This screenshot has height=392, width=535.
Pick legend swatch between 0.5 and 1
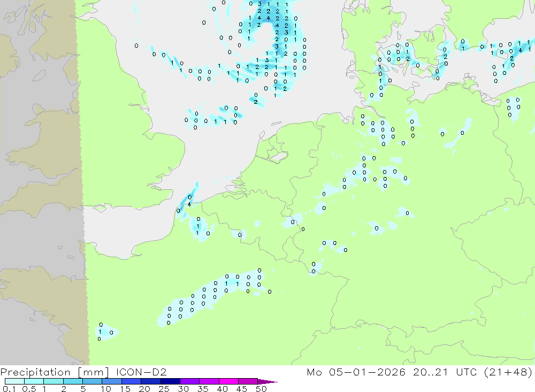coord(34,381)
